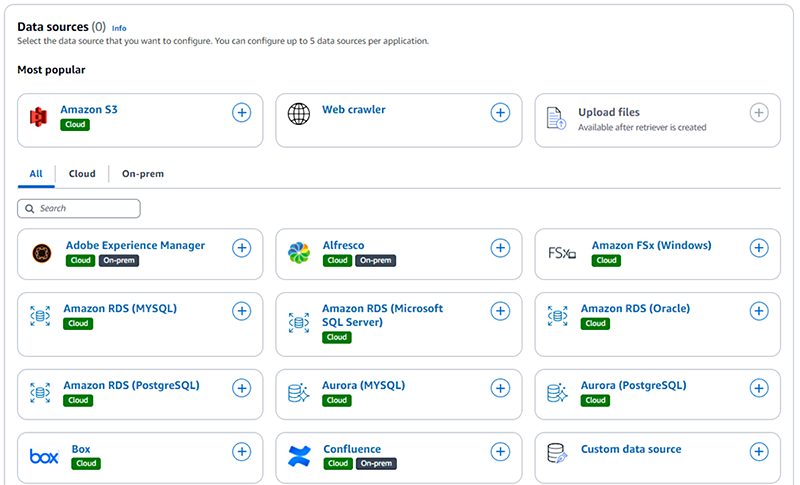This screenshot has height=485, width=800.
Task: Click the Adobe Experience Manager logo
Action: coord(42,253)
